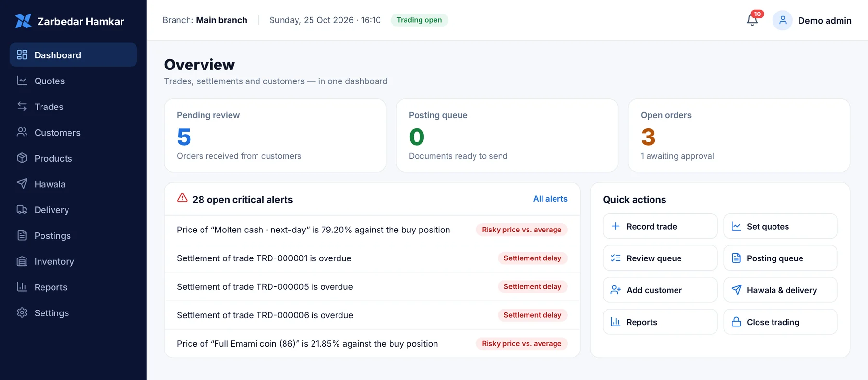Open notifications bell with 10 badge
Image resolution: width=868 pixels, height=380 pixels.
coord(752,20)
